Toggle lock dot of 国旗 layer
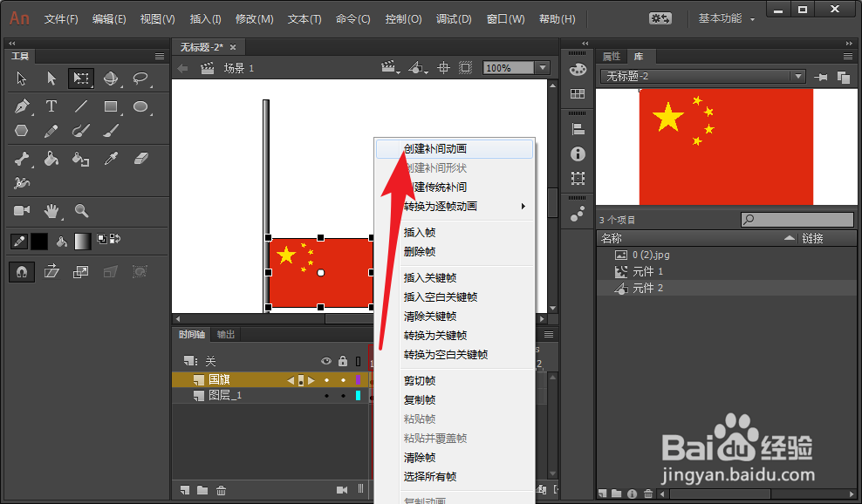This screenshot has width=862, height=504. (343, 380)
